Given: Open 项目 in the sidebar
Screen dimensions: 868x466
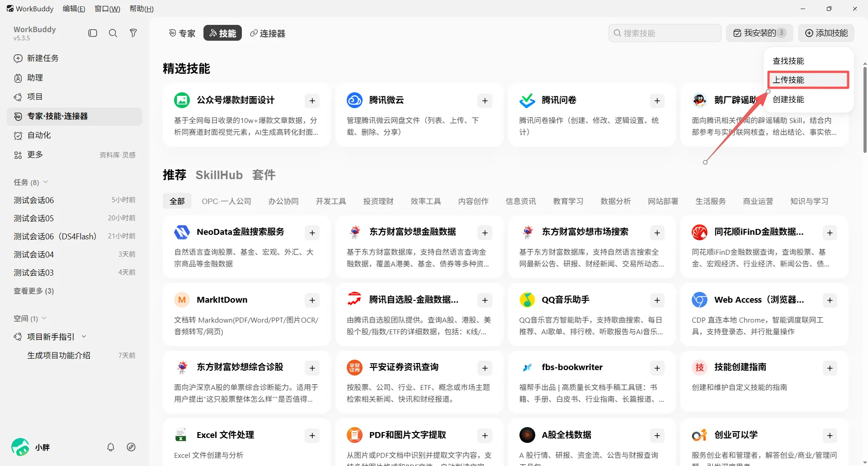Looking at the screenshot, I should click(75, 97).
